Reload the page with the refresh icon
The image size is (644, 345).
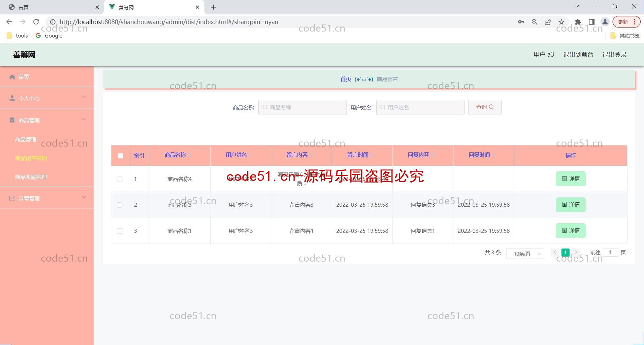(x=36, y=22)
